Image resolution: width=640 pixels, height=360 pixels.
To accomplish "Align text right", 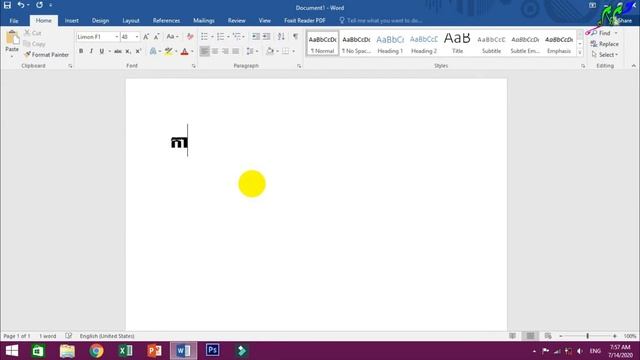I will click(x=225, y=51).
